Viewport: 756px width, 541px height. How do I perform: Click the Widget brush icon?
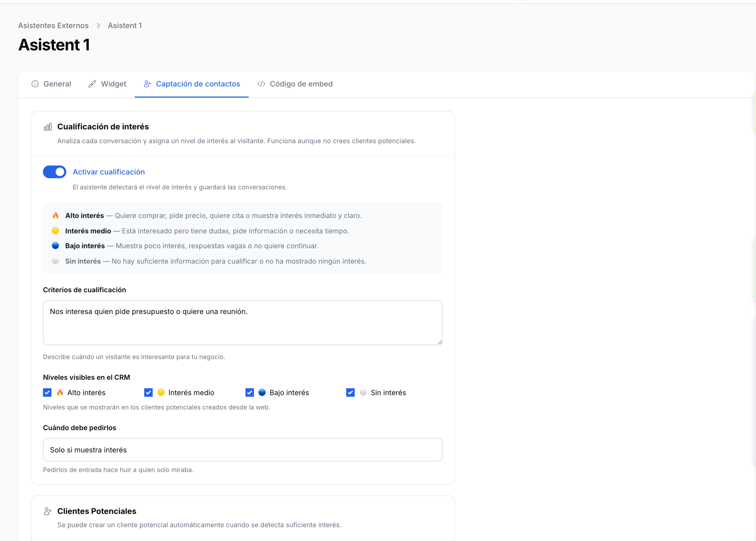(x=92, y=84)
